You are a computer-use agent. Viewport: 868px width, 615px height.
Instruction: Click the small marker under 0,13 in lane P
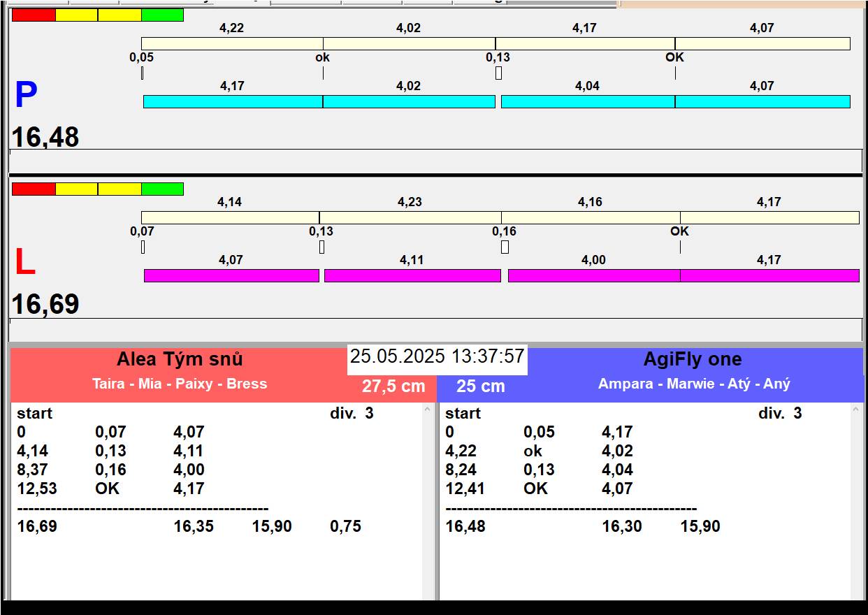click(498, 73)
